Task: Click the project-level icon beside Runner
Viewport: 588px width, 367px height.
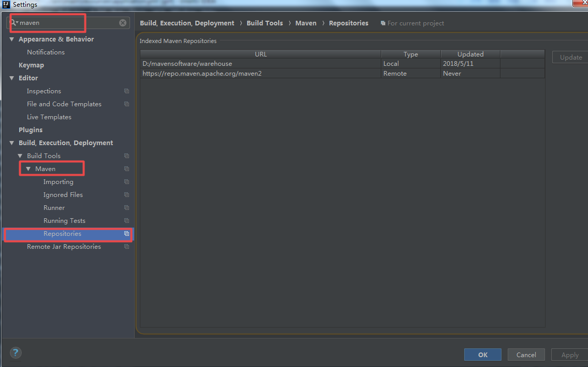Action: (x=127, y=207)
